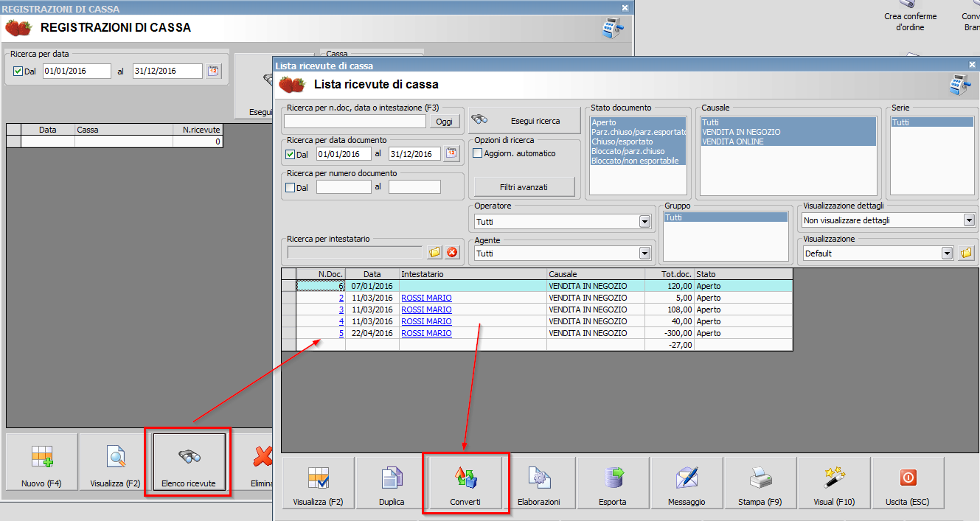Select VENDITA IN NEGOZIO in Causale list
This screenshot has width=980, height=521.
pos(788,132)
